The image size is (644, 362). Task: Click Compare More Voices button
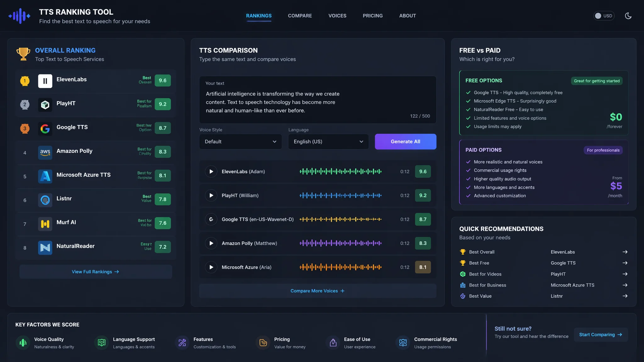[318, 291]
